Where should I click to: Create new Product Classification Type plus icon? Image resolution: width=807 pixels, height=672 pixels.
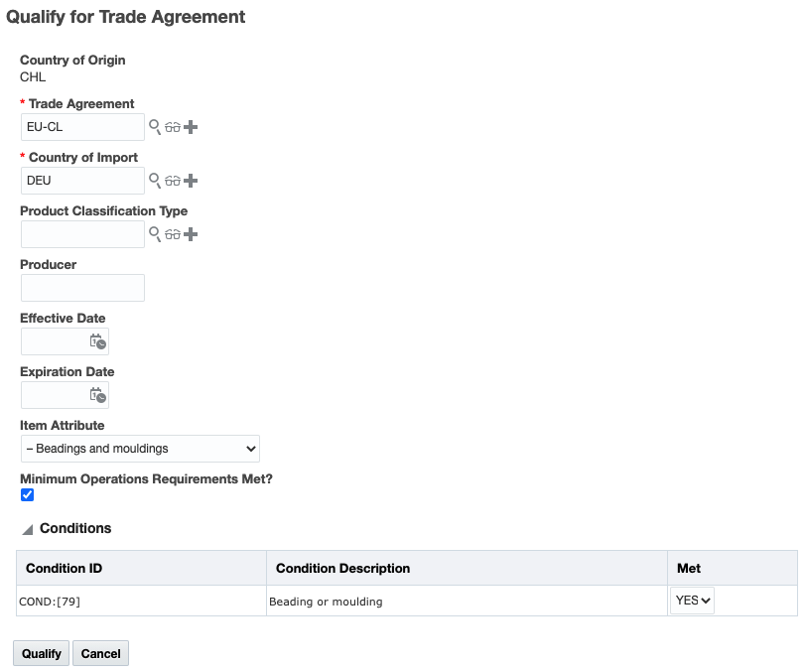pos(192,234)
